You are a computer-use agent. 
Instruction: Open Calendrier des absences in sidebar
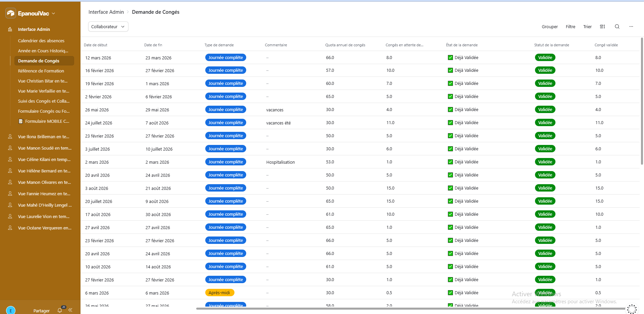click(41, 41)
